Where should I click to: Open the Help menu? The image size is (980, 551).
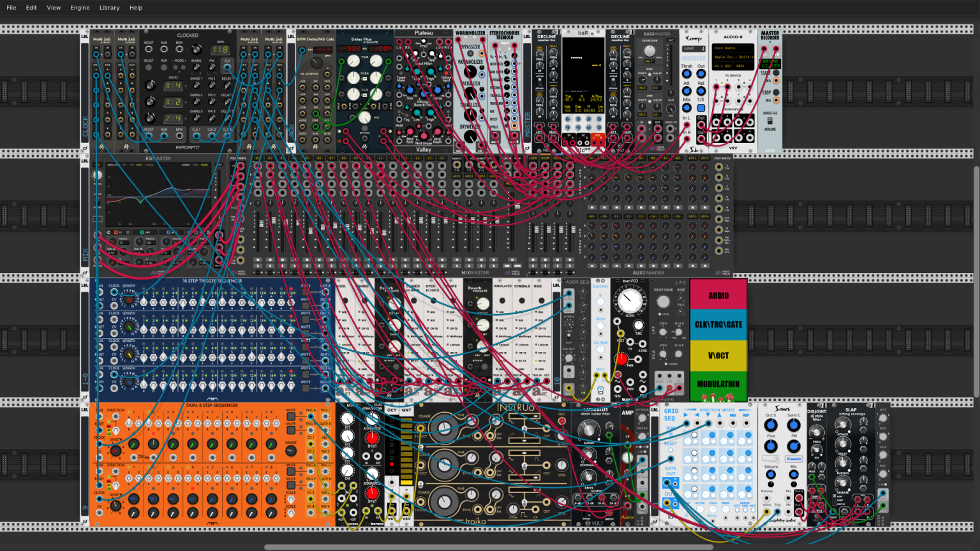coord(136,8)
